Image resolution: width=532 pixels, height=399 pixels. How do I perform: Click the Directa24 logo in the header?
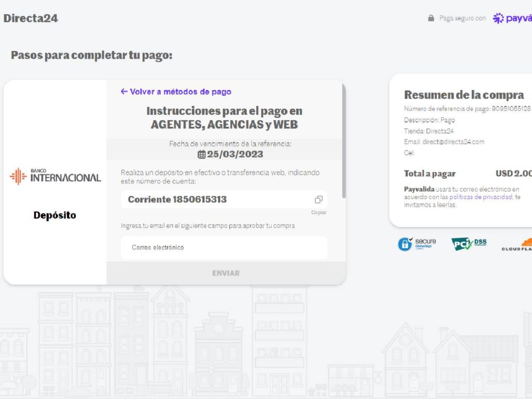point(31,18)
